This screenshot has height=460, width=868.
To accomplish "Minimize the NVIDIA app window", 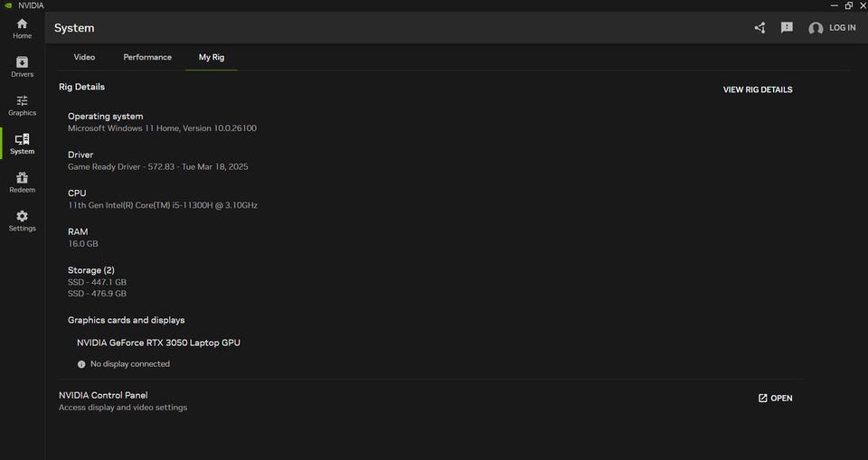I will [x=835, y=5].
